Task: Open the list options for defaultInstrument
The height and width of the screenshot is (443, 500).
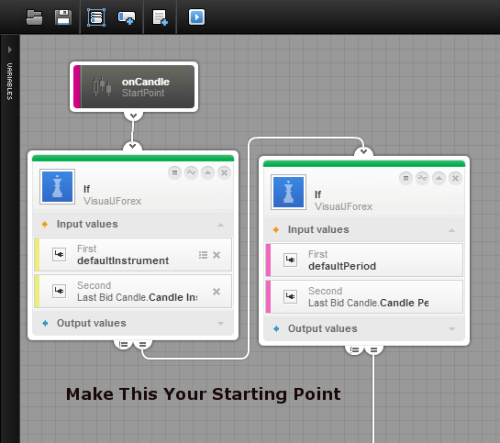Action: 203,255
